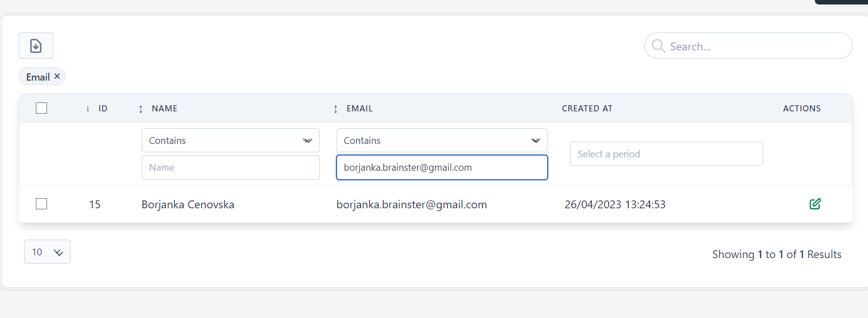Click the Search text field

tap(756, 46)
